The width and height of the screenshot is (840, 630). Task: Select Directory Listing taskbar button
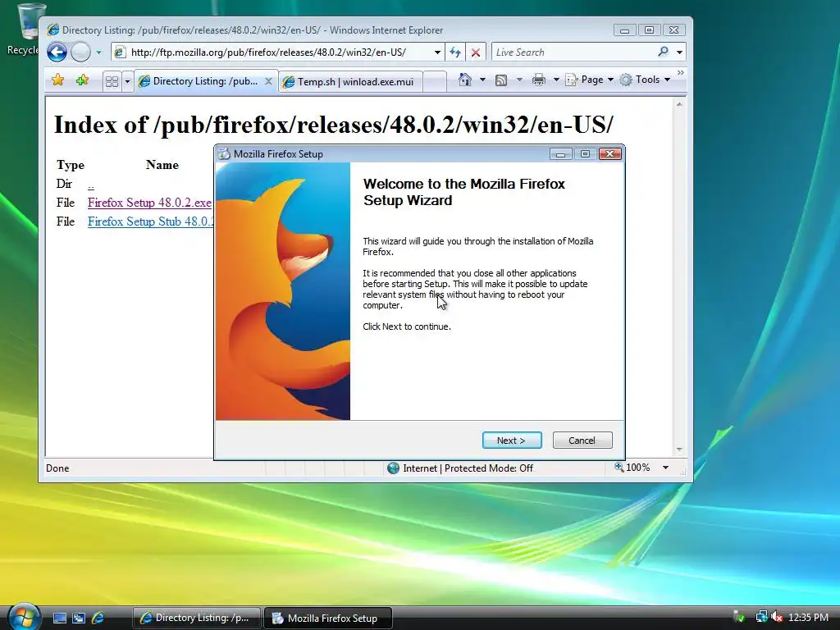tap(197, 619)
